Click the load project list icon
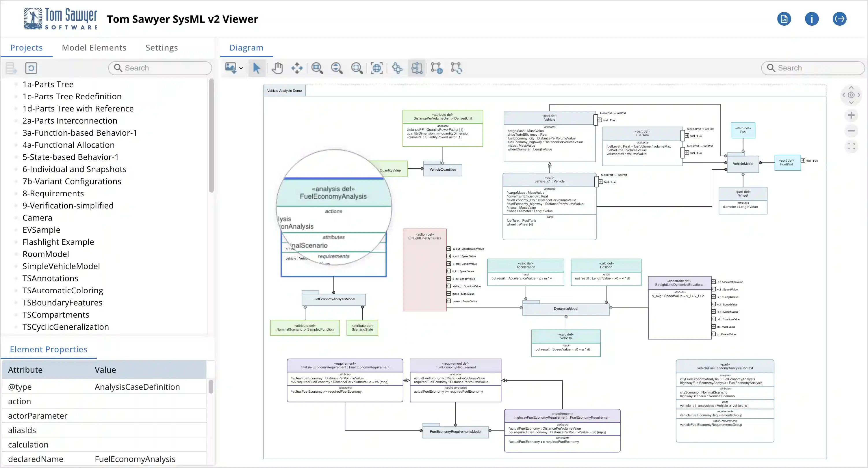The image size is (868, 468). pyautogui.click(x=11, y=68)
